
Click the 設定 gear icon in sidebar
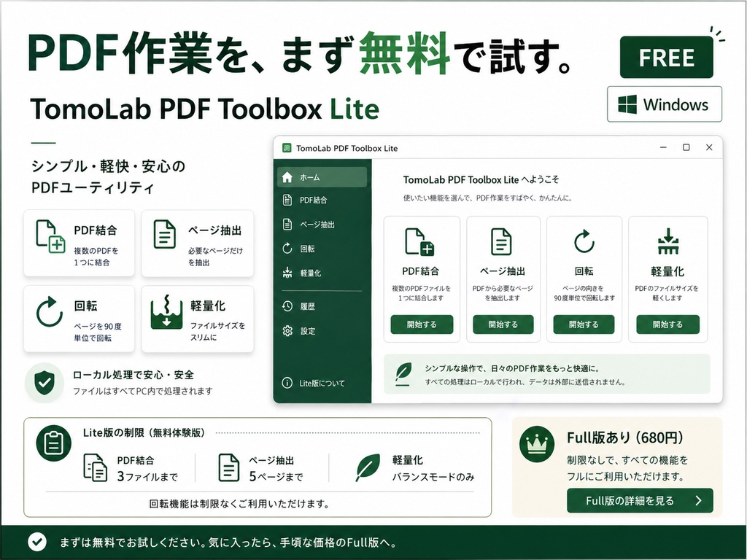(x=287, y=330)
